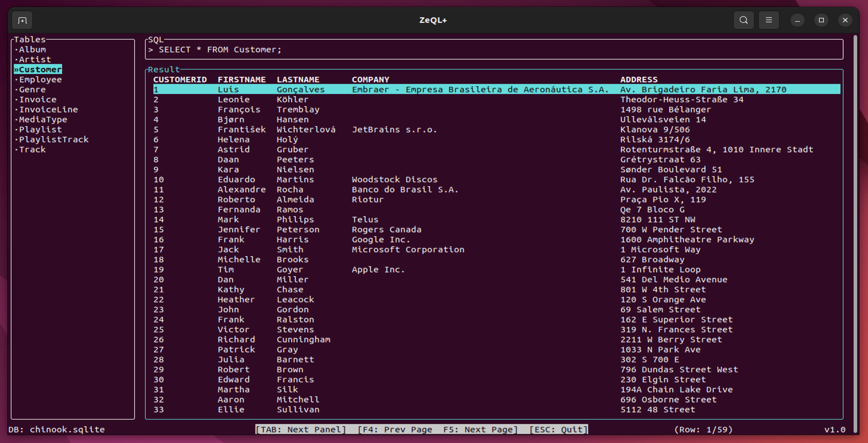The width and height of the screenshot is (868, 443).
Task: Click the Helena first name cell
Action: point(233,140)
